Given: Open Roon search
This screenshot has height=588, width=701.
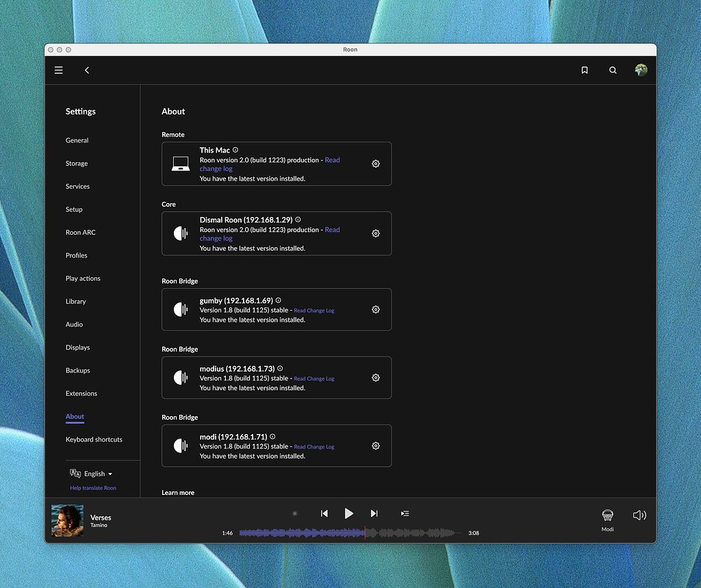Looking at the screenshot, I should click(613, 70).
